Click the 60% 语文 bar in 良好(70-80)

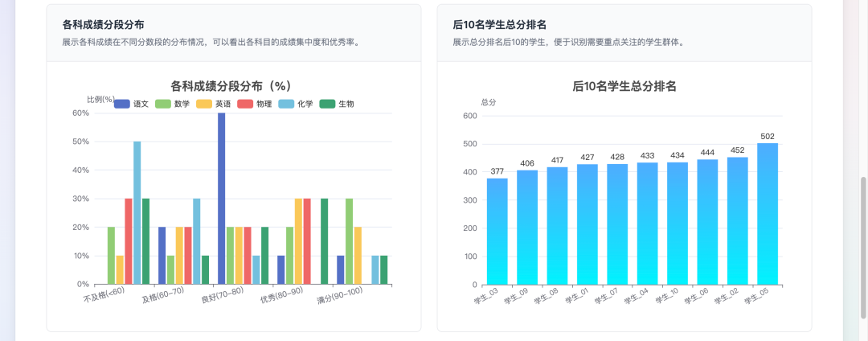(x=222, y=199)
